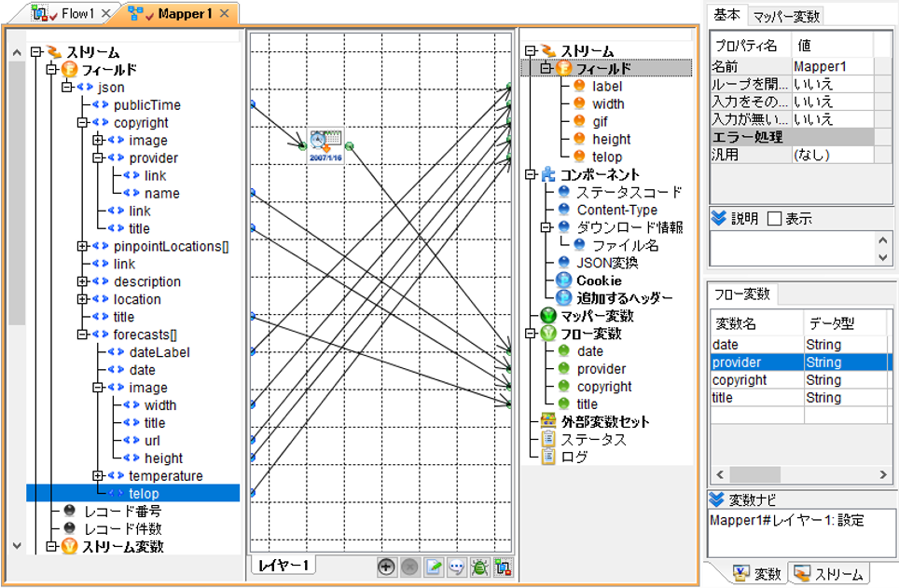Click the layer rename edit icon
This screenshot has width=899, height=588.
pos(434,567)
